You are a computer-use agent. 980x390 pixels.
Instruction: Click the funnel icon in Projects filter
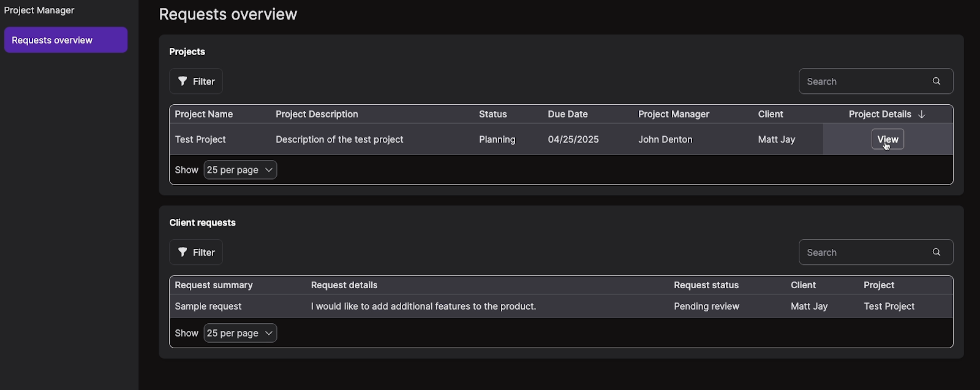[183, 81]
